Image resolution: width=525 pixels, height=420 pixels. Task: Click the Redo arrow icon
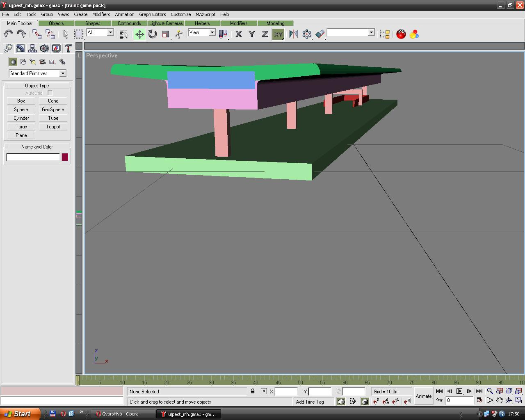21,34
